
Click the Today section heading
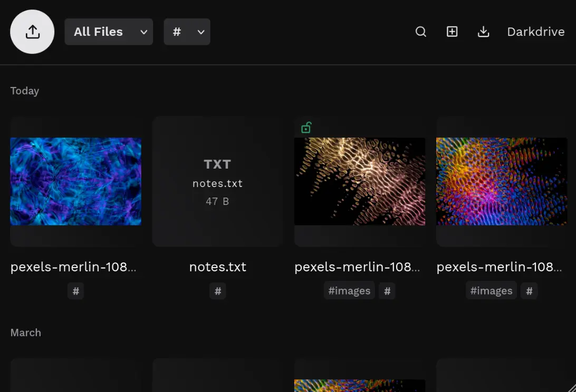25,91
